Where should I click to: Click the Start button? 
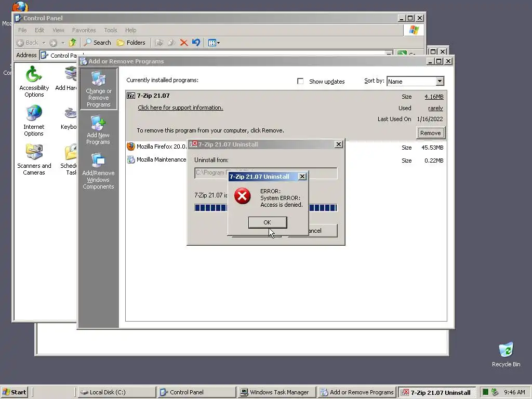[x=14, y=392]
